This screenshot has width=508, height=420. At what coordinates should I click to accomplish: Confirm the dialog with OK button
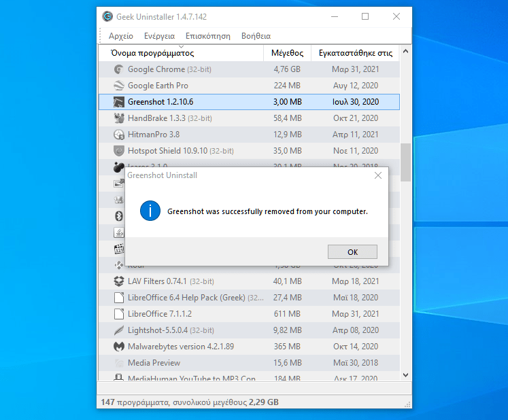coord(352,252)
